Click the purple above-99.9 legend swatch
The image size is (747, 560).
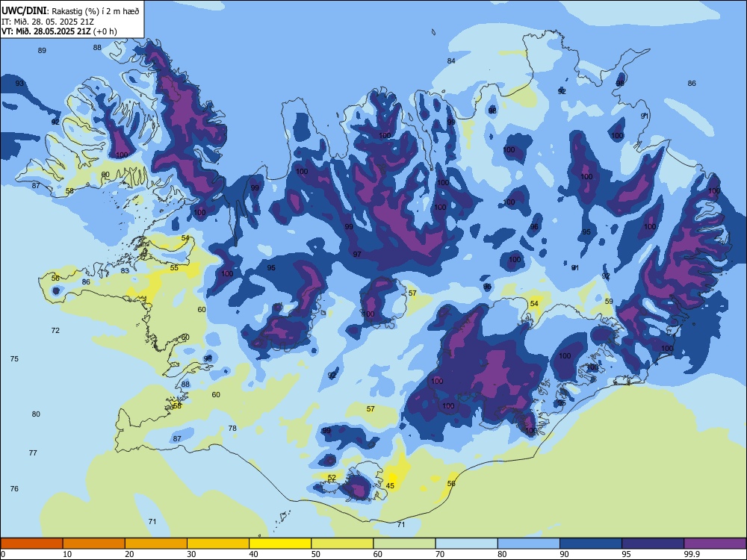tap(715, 544)
